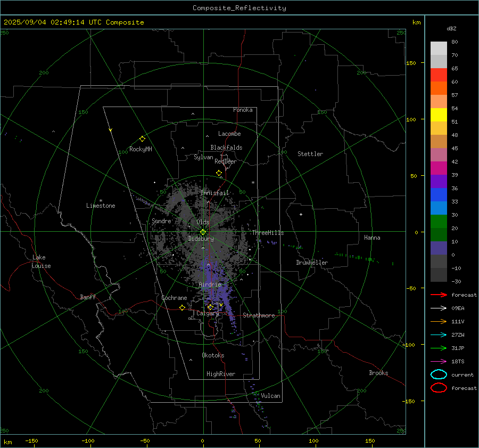The width and height of the screenshot is (479, 448).
Task: Select the Airdrie label on the map
Action: point(210,284)
